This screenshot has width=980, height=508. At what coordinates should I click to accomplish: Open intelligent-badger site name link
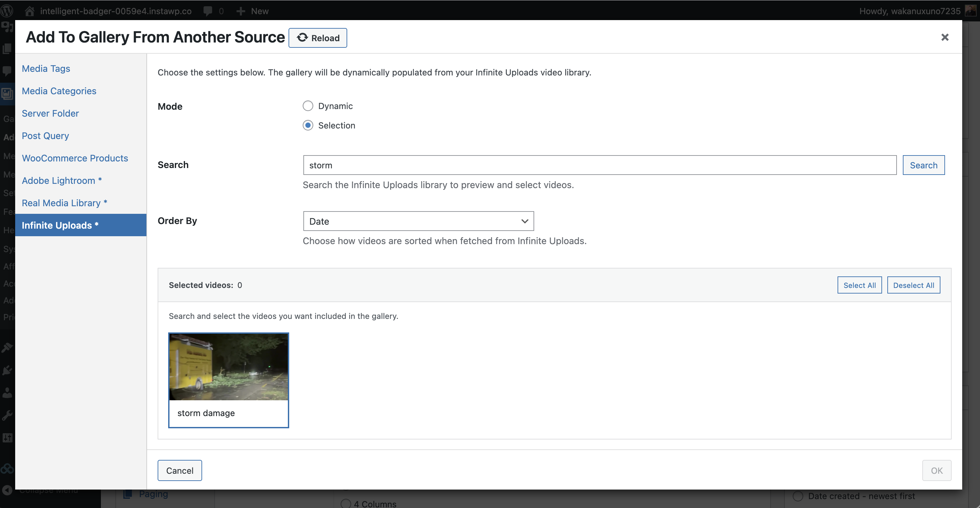click(116, 11)
